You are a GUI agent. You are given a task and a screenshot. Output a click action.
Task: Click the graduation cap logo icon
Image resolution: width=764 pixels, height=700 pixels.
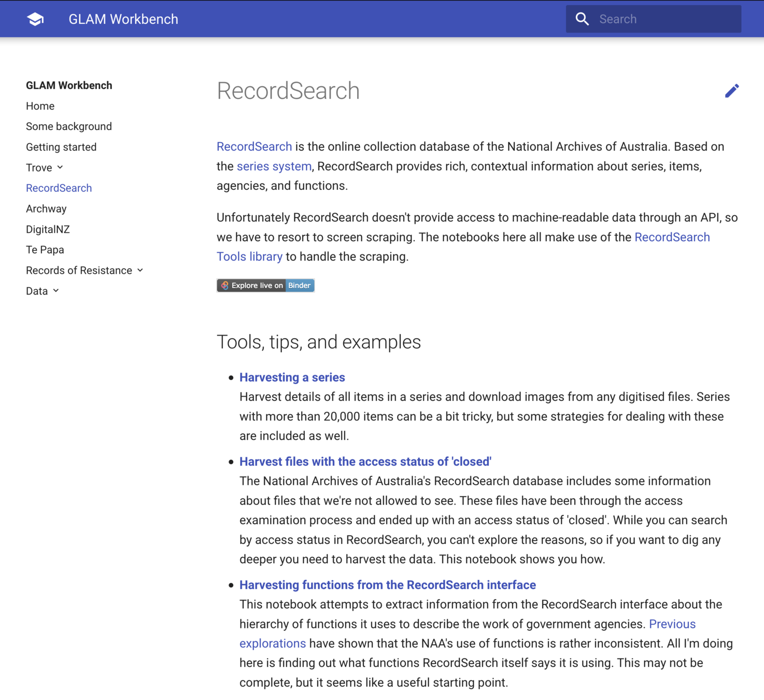[x=35, y=19]
